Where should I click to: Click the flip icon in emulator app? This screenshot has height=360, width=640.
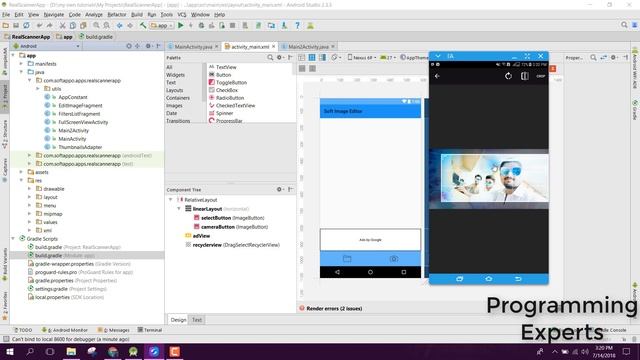(x=524, y=76)
